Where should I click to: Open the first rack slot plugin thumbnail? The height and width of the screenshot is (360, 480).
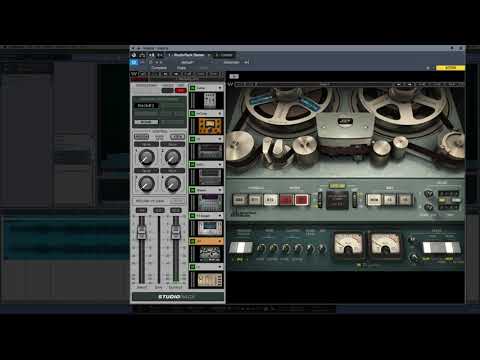click(x=210, y=100)
